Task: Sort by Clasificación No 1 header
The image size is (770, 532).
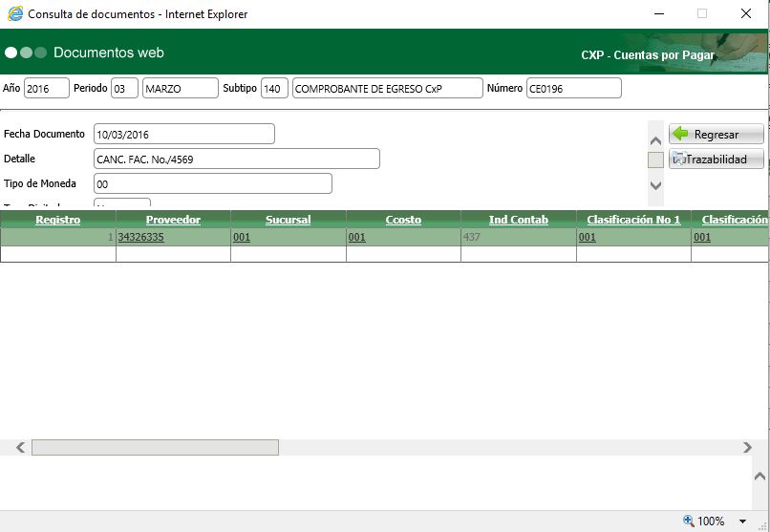Action: [x=633, y=220]
